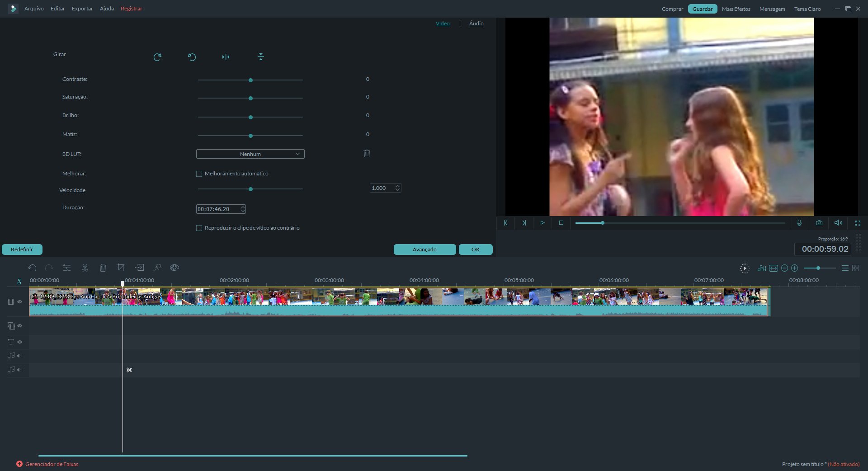Viewport: 868px width, 471px height.
Task: Delete the 3D LUT with trash icon
Action: (x=367, y=154)
